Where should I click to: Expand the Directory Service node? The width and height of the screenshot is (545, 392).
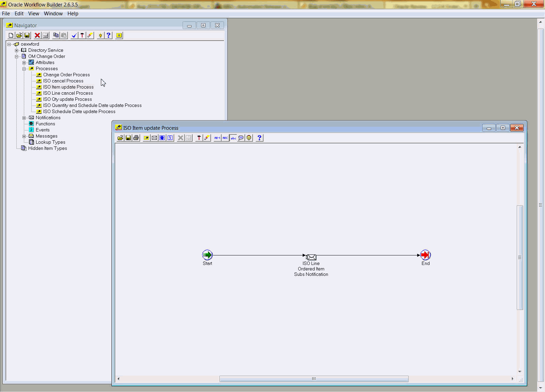coord(16,50)
